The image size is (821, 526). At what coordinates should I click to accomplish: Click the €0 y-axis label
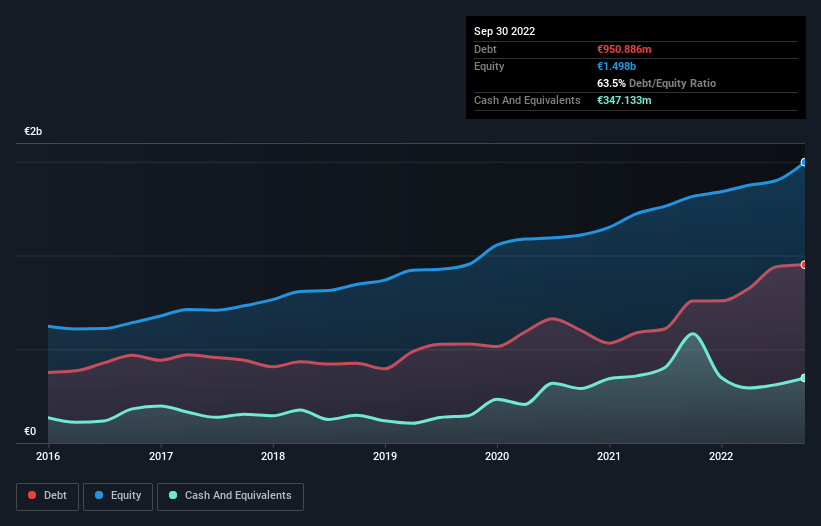click(x=30, y=431)
